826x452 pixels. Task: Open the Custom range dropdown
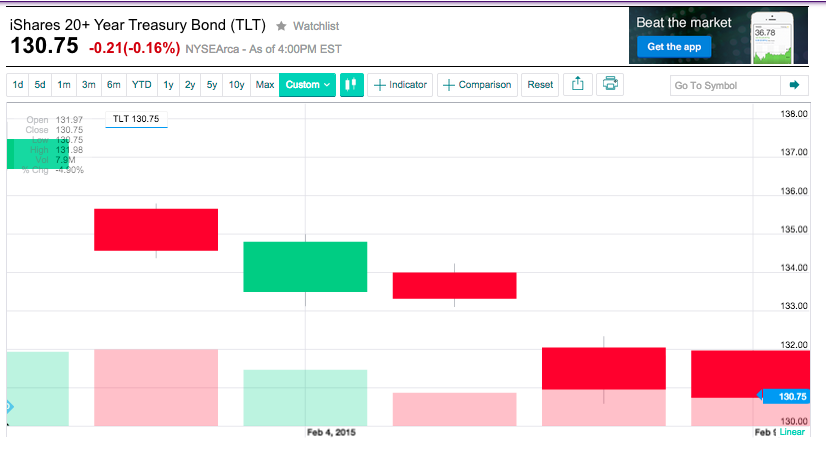[x=307, y=85]
